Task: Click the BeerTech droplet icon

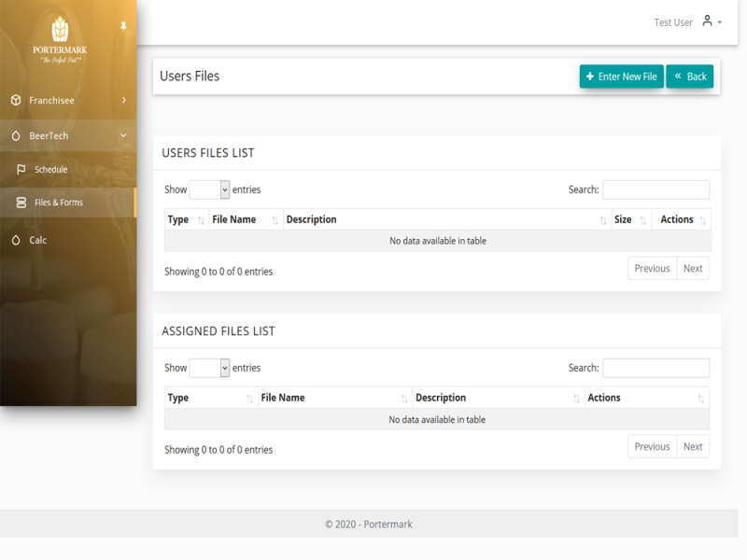Action: point(15,134)
